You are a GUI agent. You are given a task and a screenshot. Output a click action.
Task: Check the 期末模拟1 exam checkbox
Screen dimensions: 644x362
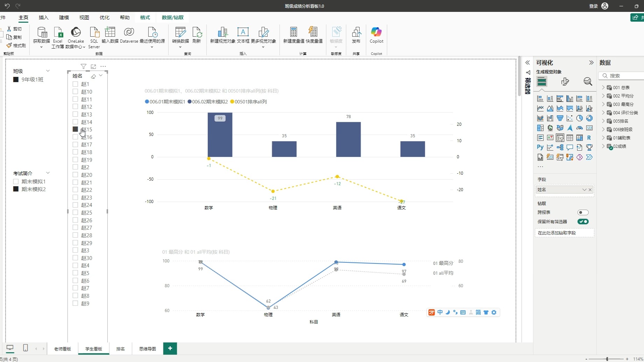16,181
